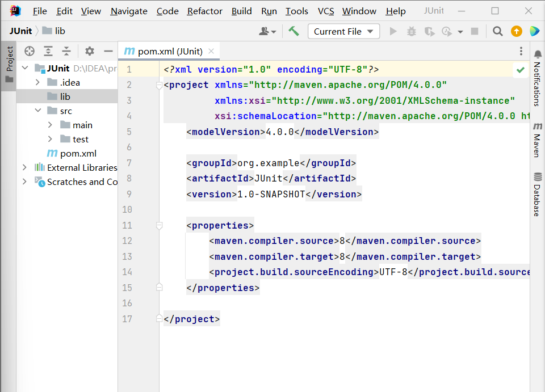Open the View menu
Viewport: 545px width, 392px height.
click(x=91, y=11)
